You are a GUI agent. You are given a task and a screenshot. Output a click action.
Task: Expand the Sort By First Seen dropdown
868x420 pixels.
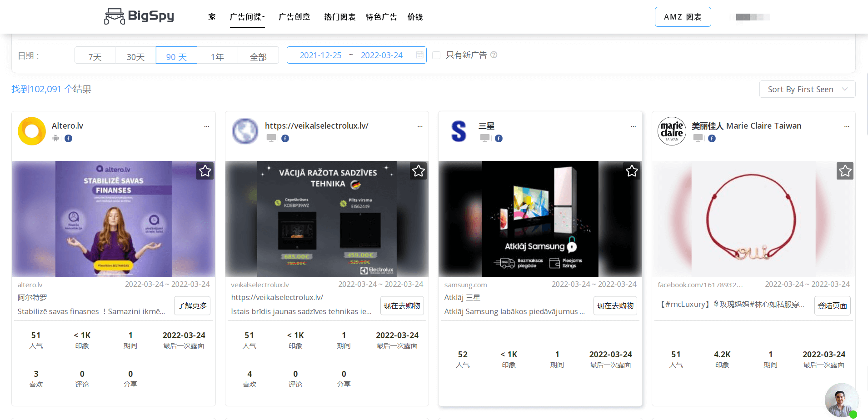(807, 89)
